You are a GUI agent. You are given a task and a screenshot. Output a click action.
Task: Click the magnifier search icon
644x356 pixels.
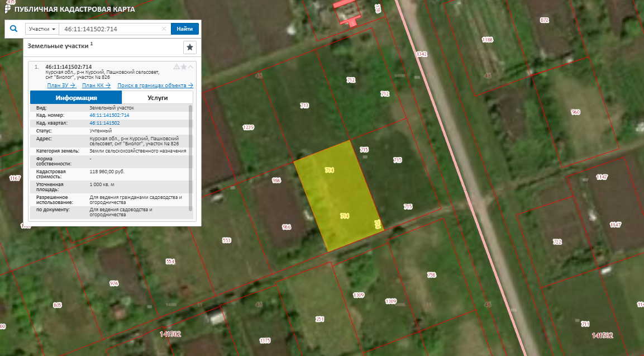tap(14, 29)
